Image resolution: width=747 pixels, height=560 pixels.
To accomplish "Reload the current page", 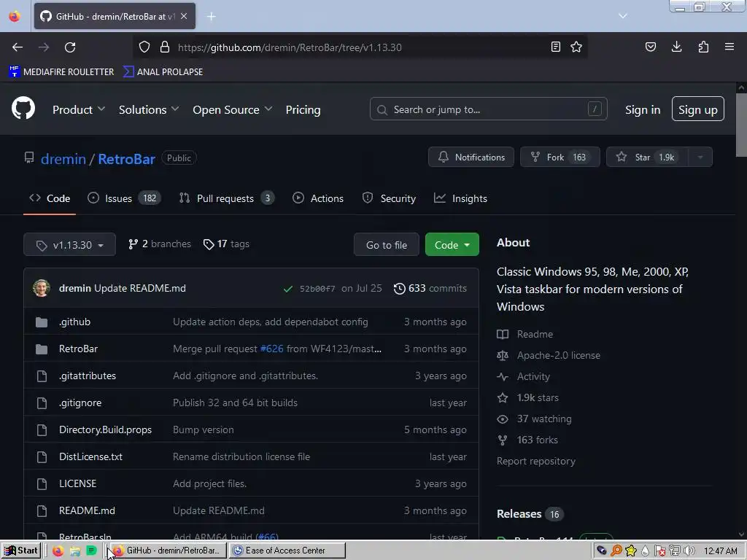I will pos(70,47).
